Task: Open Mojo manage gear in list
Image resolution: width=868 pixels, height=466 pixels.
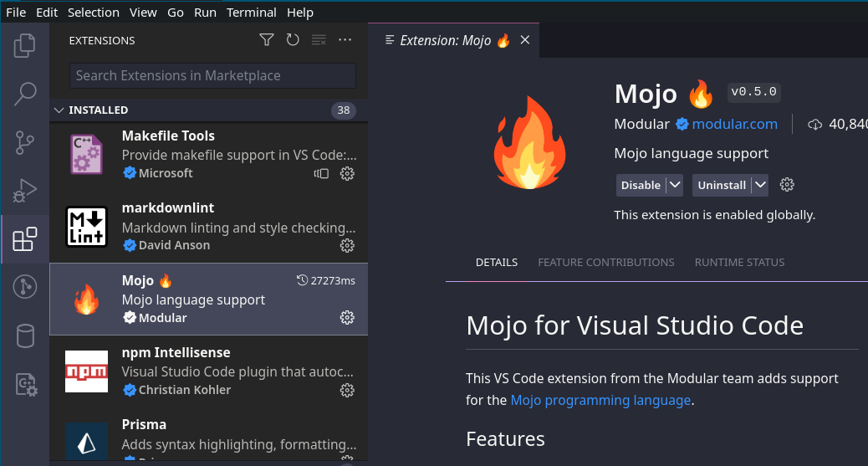Action: [x=347, y=318]
